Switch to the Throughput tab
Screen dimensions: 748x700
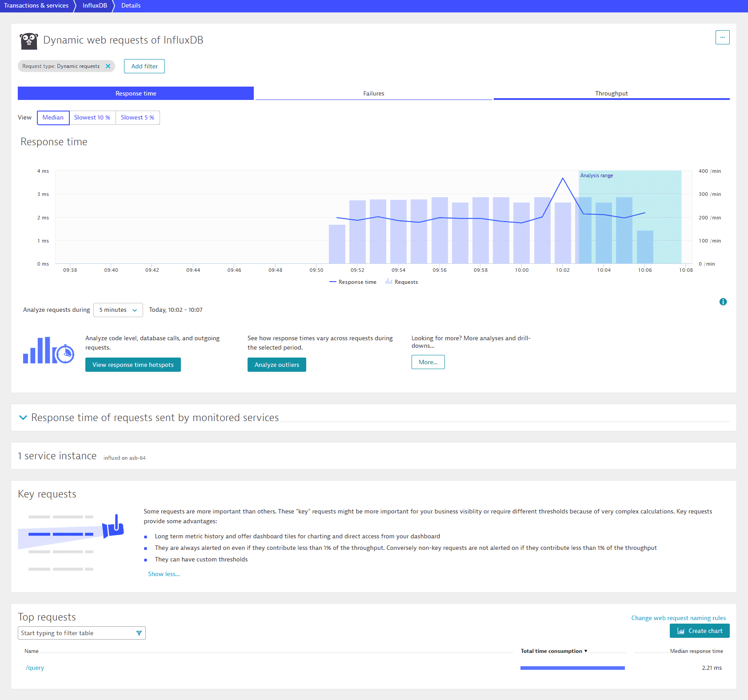[612, 93]
